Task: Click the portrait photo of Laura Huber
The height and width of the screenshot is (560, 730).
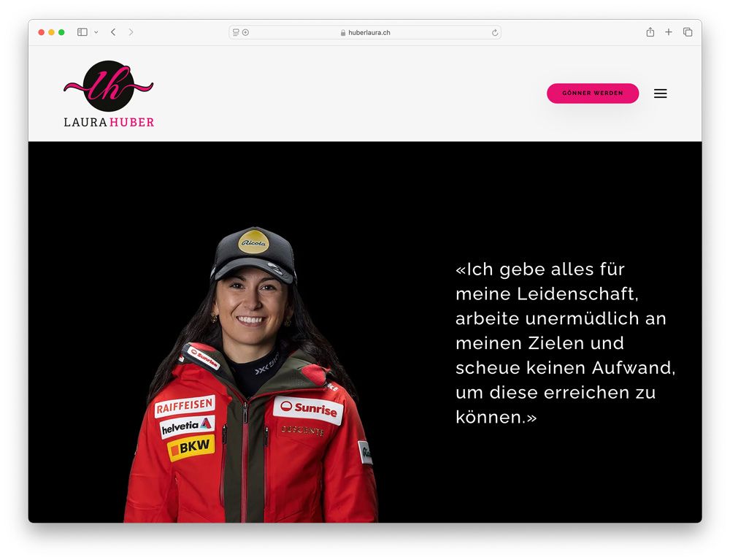Action: 251,375
